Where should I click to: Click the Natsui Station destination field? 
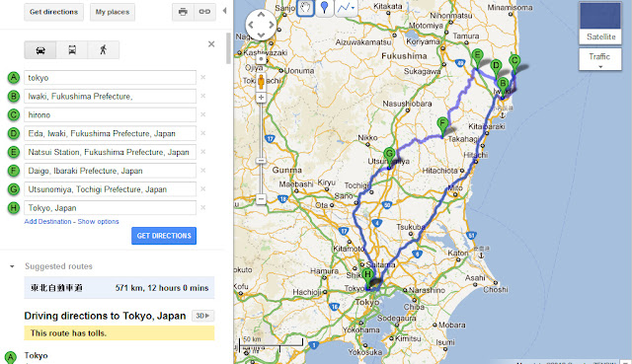110,152
